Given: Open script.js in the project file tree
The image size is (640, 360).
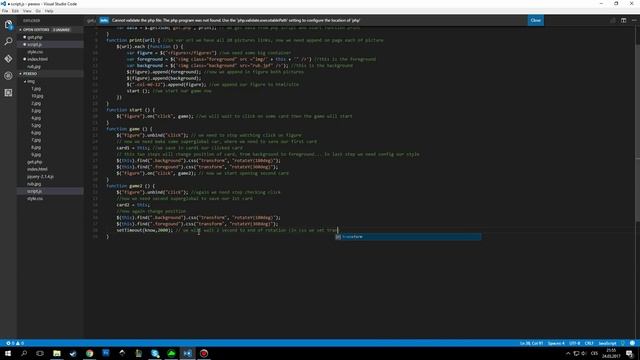Looking at the screenshot, I should (x=34, y=191).
